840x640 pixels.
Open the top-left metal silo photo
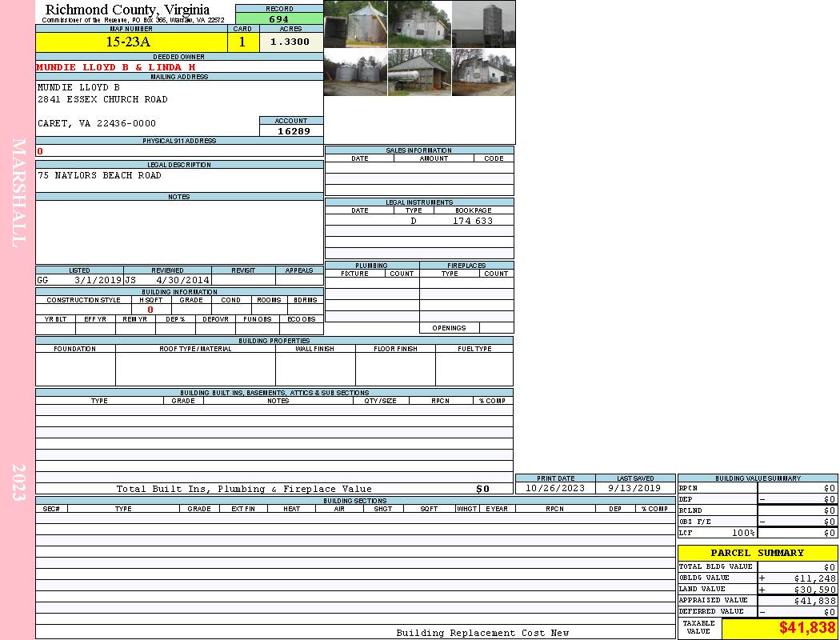356,24
